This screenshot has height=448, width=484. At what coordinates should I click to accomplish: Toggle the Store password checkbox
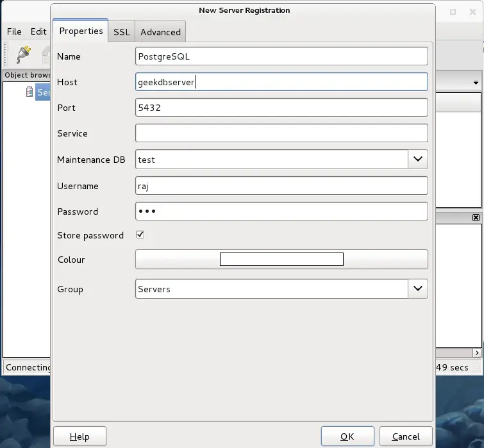click(140, 235)
